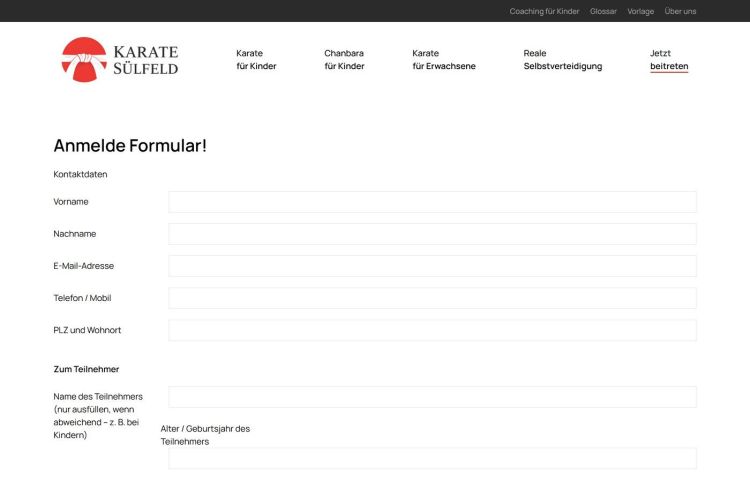The image size is (750, 482).
Task: Click the Kontaktdaten label
Action: [x=80, y=174]
